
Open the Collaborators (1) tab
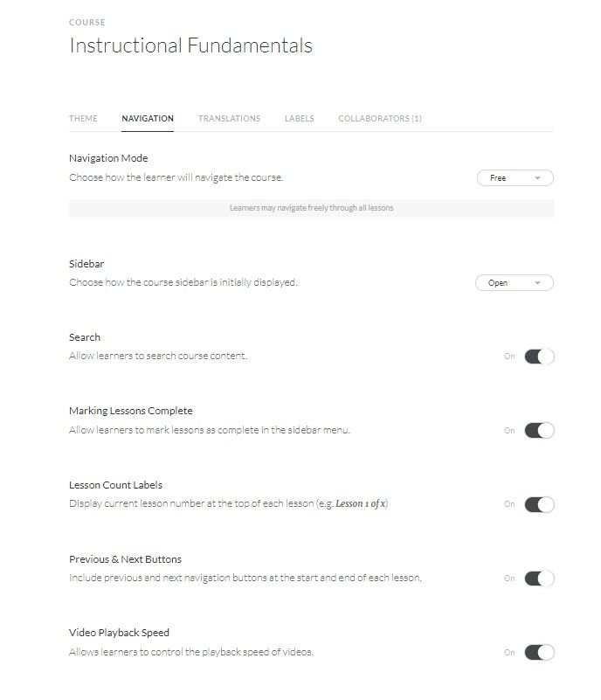(x=380, y=119)
